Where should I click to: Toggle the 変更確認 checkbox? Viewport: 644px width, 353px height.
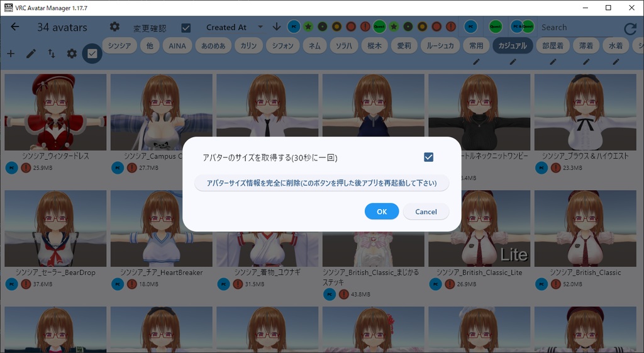186,28
